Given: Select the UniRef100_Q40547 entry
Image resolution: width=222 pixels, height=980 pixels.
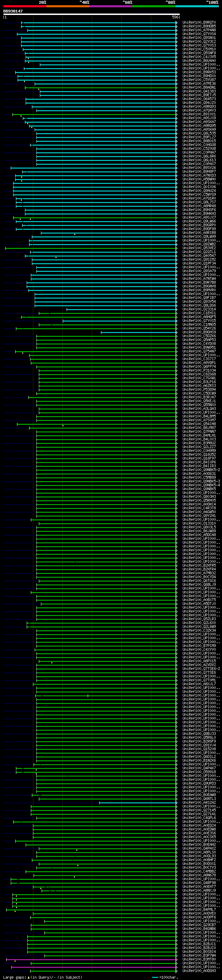Looking at the screenshot, I should [x=199, y=256].
